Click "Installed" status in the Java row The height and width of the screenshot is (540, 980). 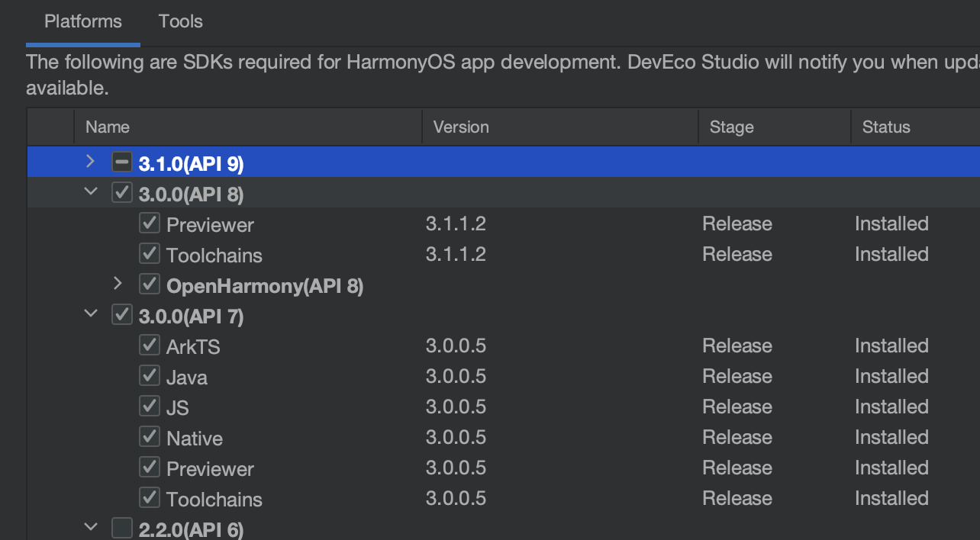891,376
